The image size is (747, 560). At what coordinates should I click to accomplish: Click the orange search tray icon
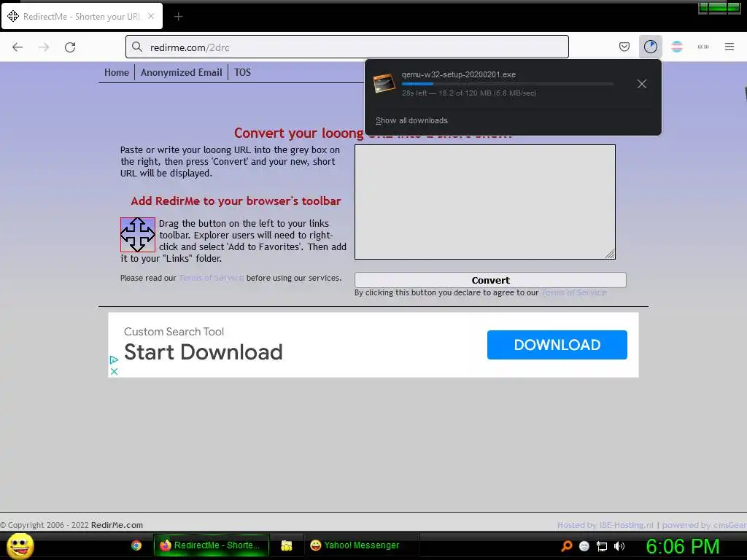(566, 546)
